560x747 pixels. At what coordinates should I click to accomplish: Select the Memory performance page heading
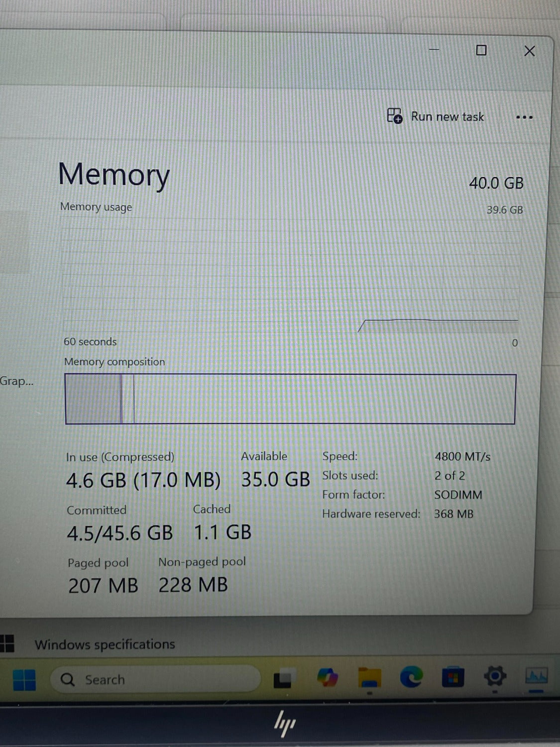click(114, 175)
